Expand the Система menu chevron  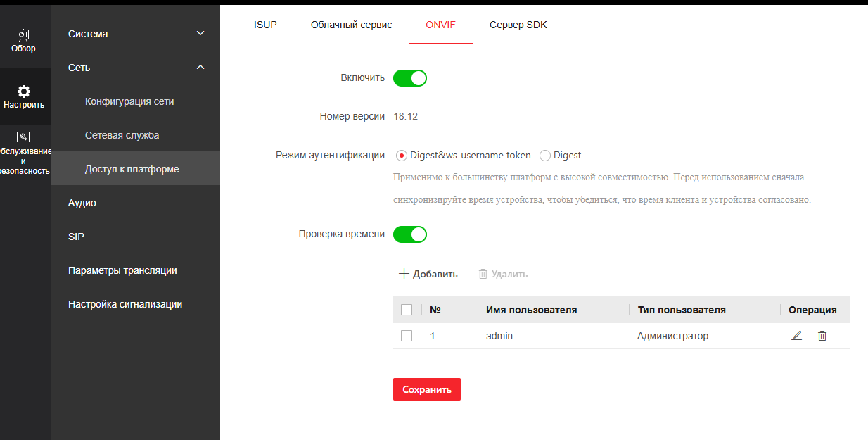(x=200, y=34)
